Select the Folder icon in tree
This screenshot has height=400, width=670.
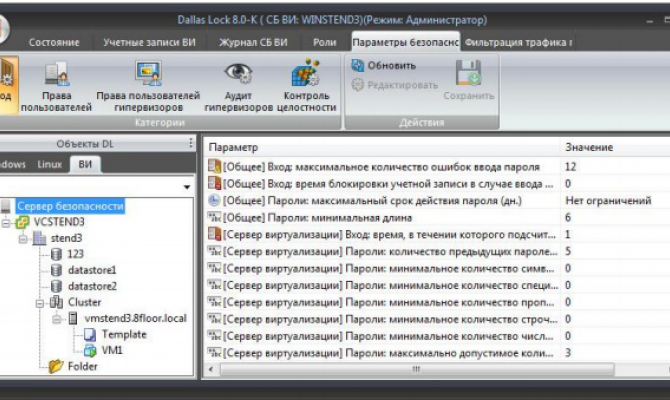[56, 366]
